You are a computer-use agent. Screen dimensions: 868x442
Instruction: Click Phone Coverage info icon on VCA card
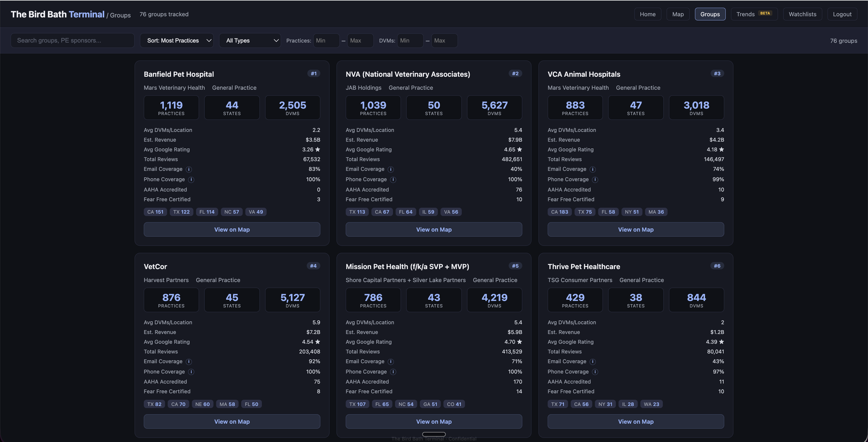tap(595, 180)
